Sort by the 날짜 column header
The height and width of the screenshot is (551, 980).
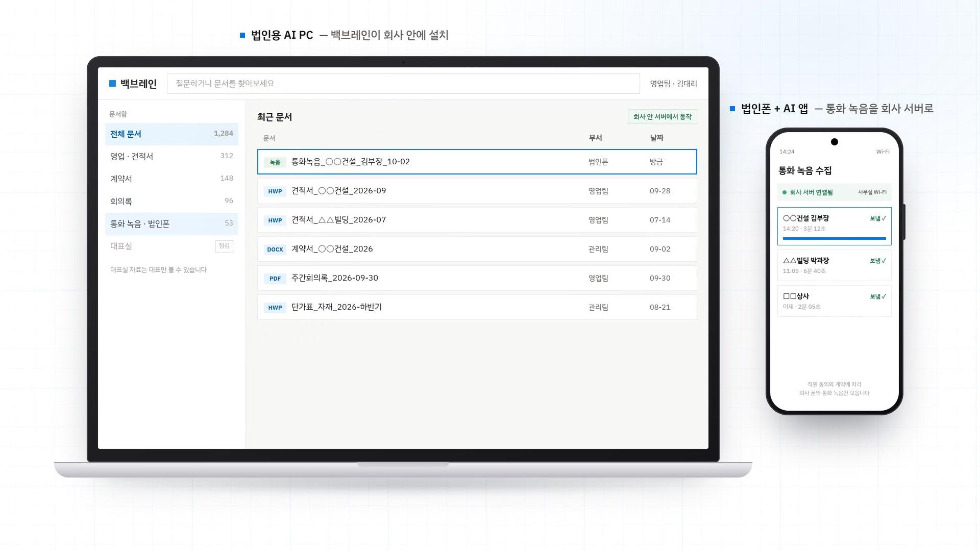656,138
